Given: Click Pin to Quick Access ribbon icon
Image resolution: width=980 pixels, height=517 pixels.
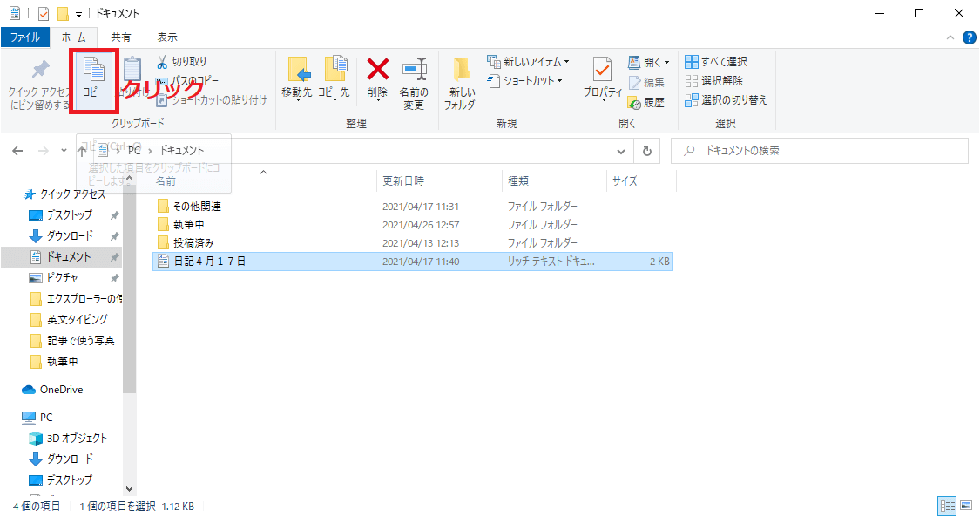Looking at the screenshot, I should point(41,70).
